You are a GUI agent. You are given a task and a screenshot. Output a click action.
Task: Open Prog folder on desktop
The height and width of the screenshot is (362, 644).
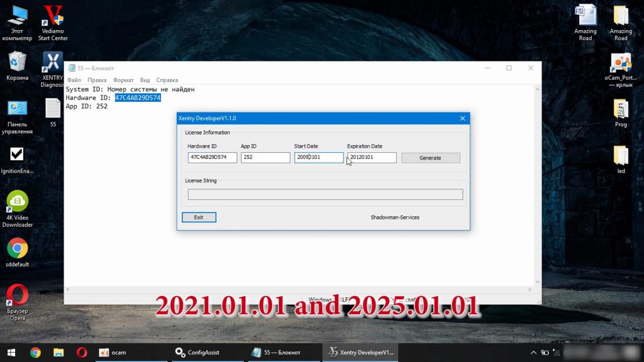621,113
